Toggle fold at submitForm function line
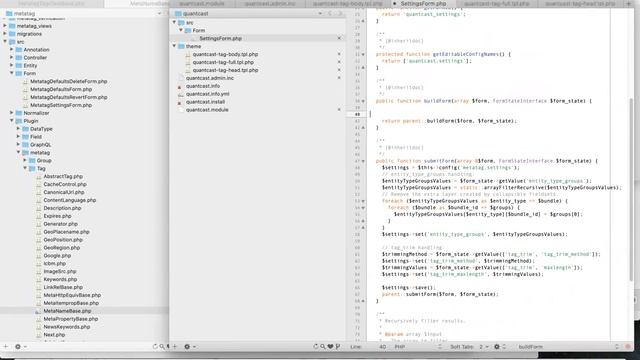The image size is (640, 360). 363,161
